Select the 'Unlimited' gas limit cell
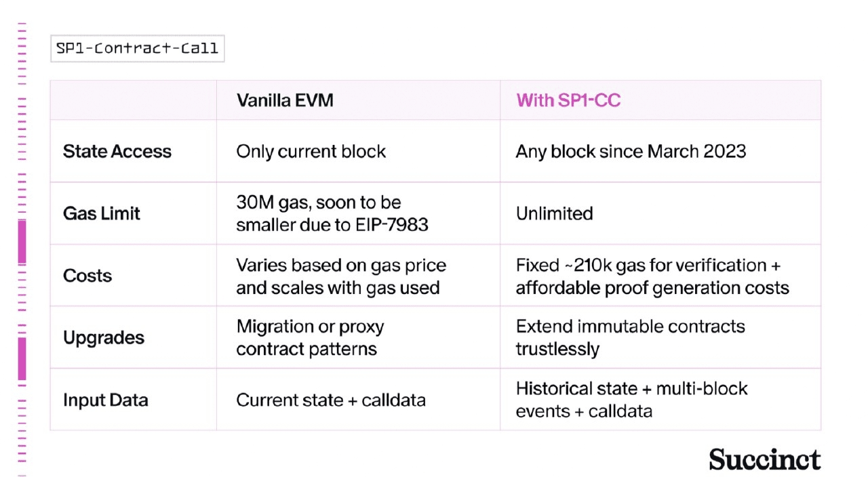The image size is (868, 477). (554, 213)
